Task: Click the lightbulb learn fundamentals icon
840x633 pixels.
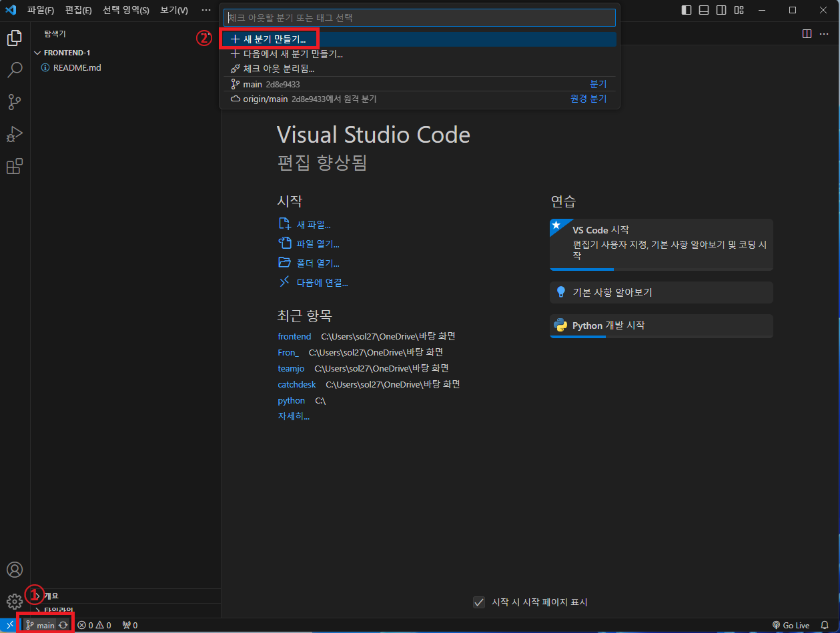Action: (x=561, y=292)
